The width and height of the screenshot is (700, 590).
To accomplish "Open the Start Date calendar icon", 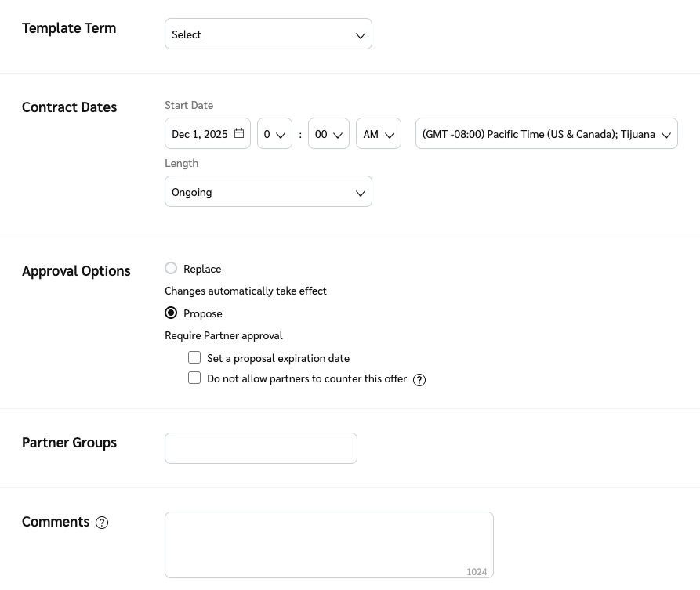I will point(239,134).
